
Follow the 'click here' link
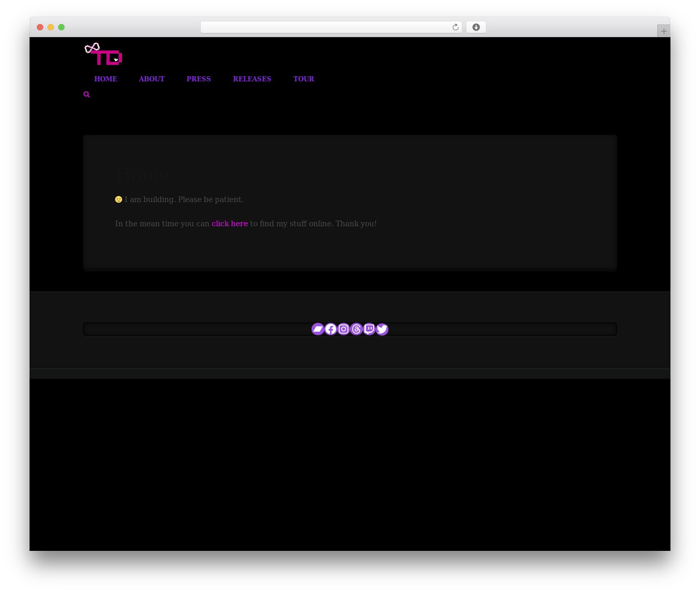click(230, 224)
